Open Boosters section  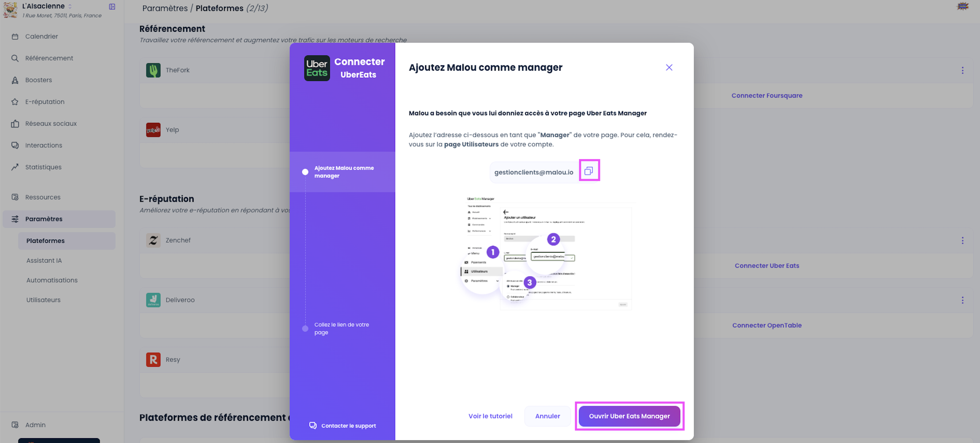38,80
